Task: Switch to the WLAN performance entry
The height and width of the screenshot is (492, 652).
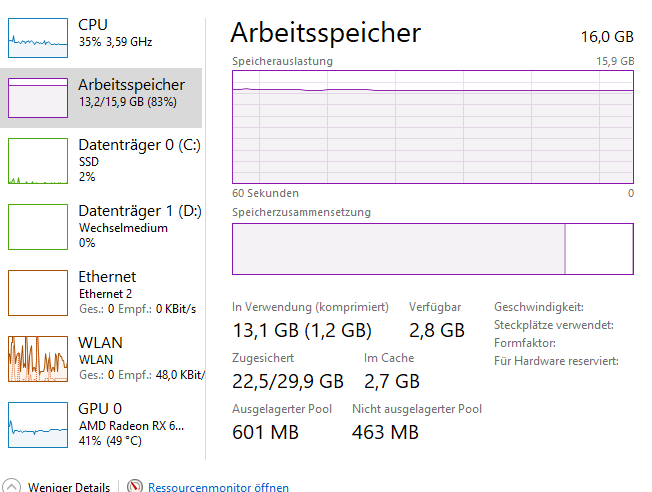Action: (x=101, y=359)
